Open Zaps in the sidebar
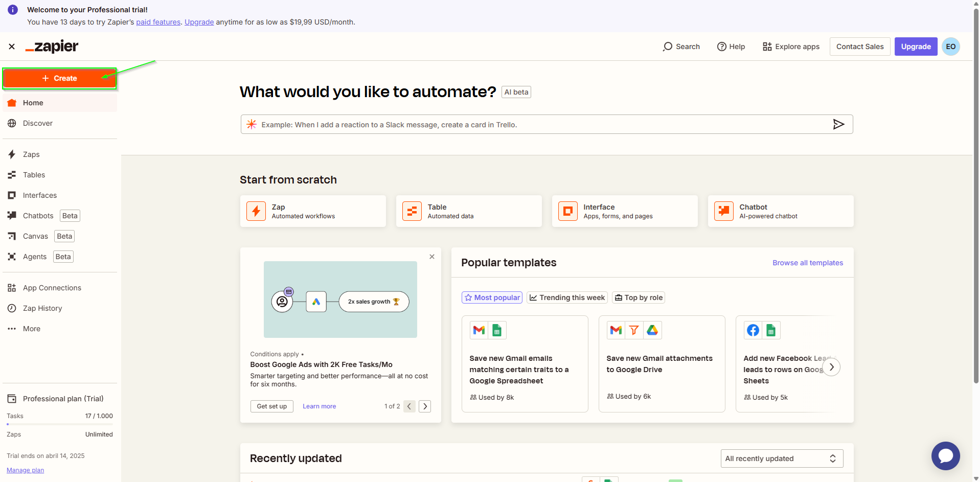Image resolution: width=980 pixels, height=482 pixels. pyautogui.click(x=60, y=154)
